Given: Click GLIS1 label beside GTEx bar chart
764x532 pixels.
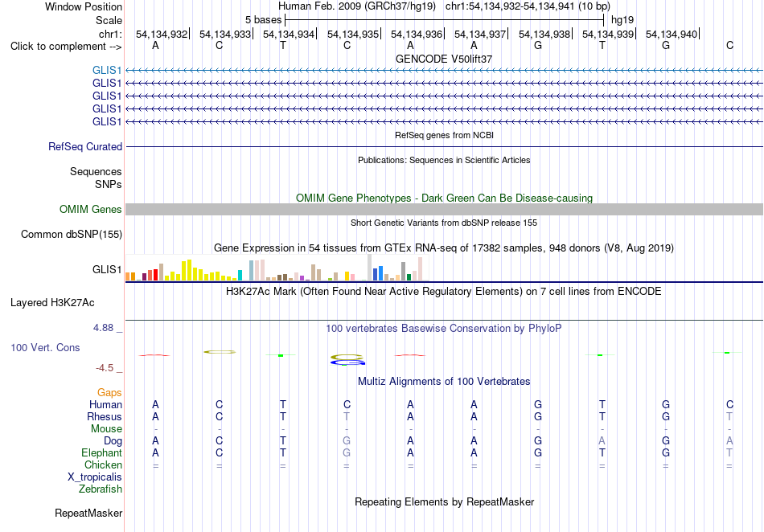Looking at the screenshot, I should [x=107, y=269].
